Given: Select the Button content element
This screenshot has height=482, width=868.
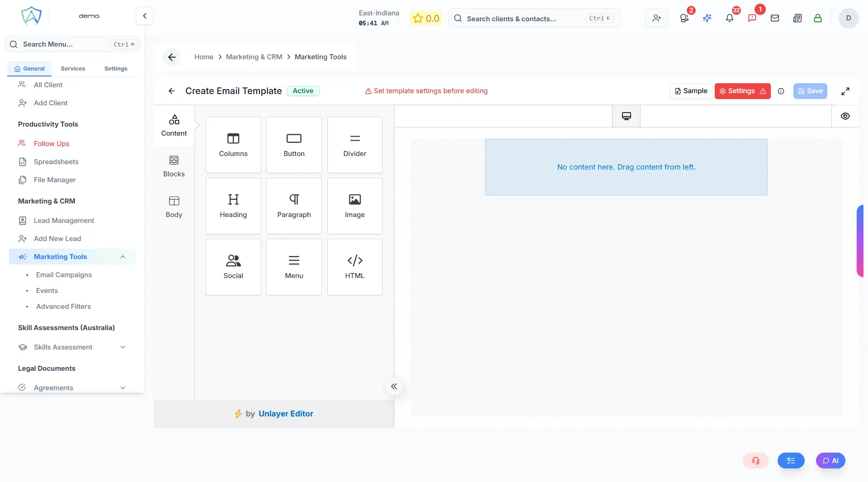Looking at the screenshot, I should [x=293, y=145].
